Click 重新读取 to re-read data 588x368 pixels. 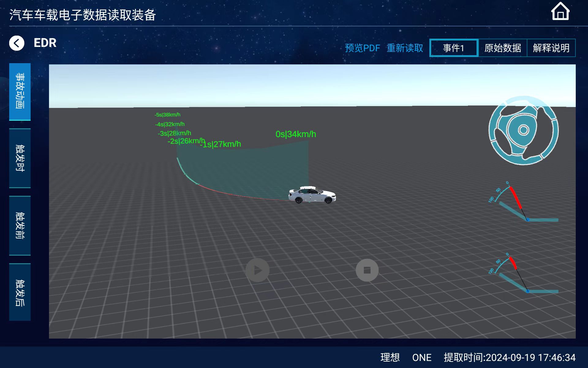405,48
